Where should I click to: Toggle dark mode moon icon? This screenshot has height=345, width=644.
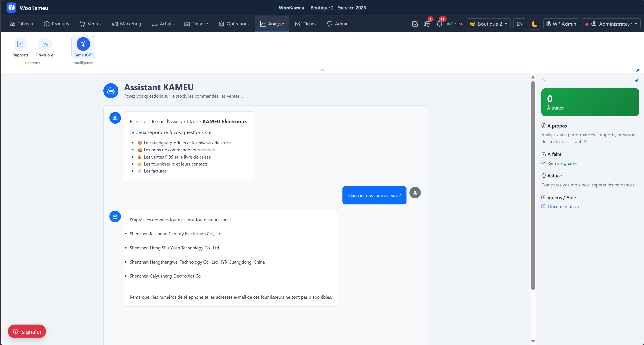(535, 24)
